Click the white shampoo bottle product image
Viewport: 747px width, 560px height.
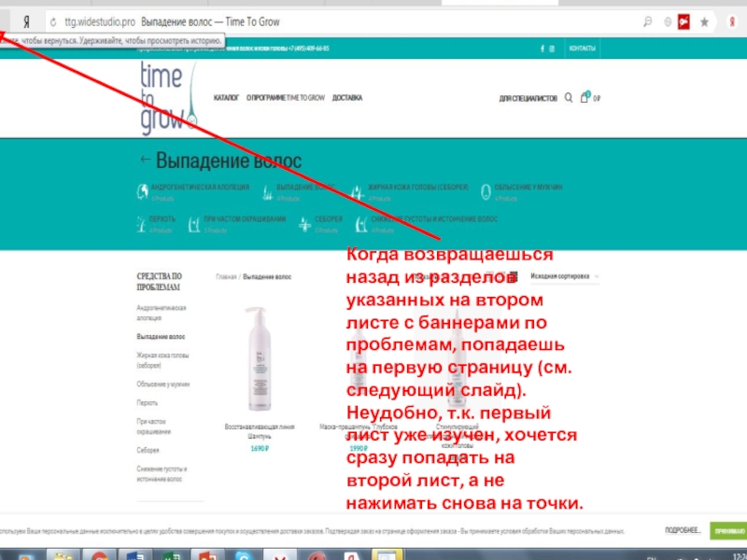(x=260, y=358)
